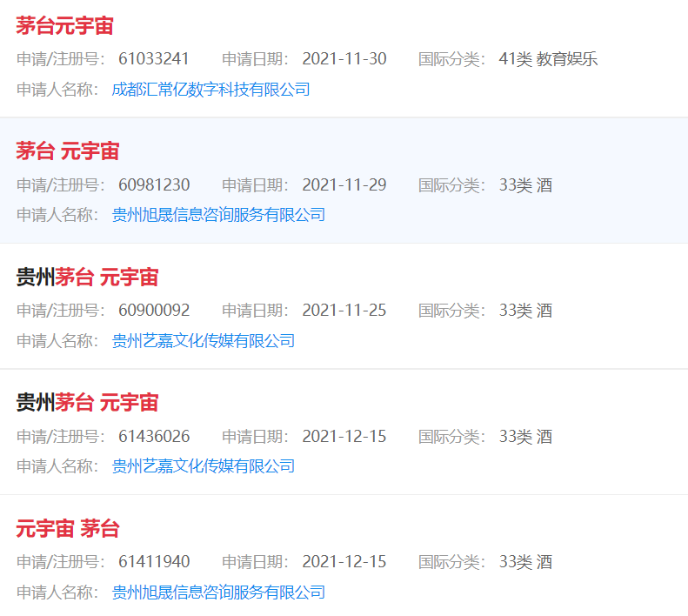Select 33类 酒 in the 61411940 entry
This screenshot has height=616, width=688.
click(525, 561)
